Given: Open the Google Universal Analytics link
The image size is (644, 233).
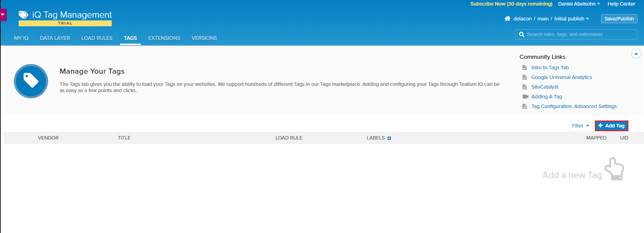Looking at the screenshot, I should pyautogui.click(x=562, y=77).
